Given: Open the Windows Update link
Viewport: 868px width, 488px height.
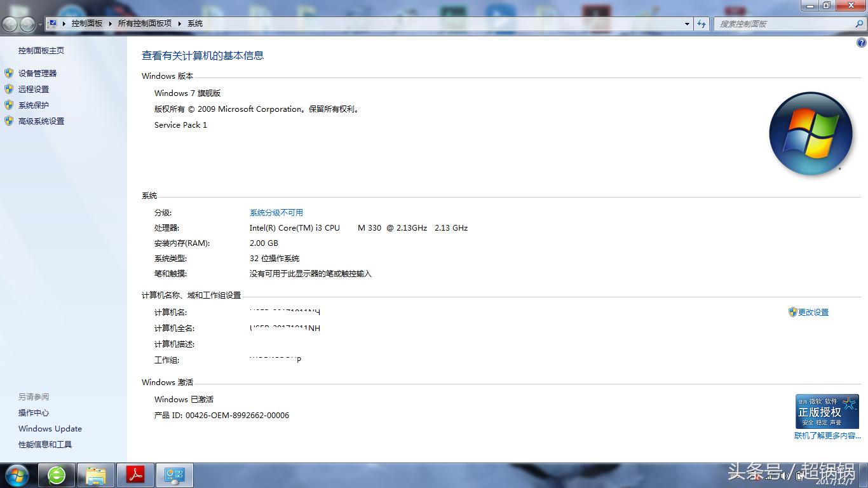Looking at the screenshot, I should click(50, 428).
